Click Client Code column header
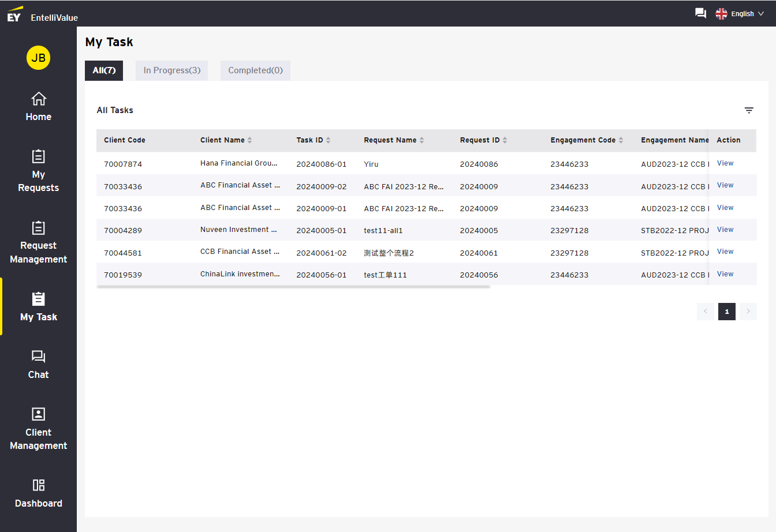The width and height of the screenshot is (776, 532). (x=125, y=140)
